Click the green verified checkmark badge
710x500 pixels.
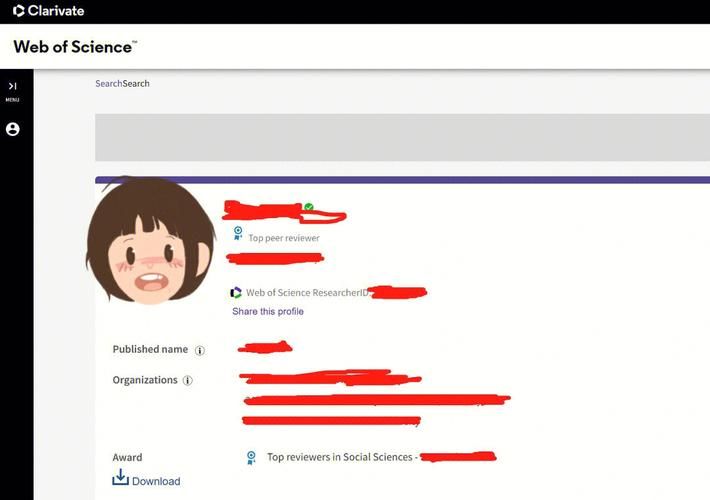[309, 207]
